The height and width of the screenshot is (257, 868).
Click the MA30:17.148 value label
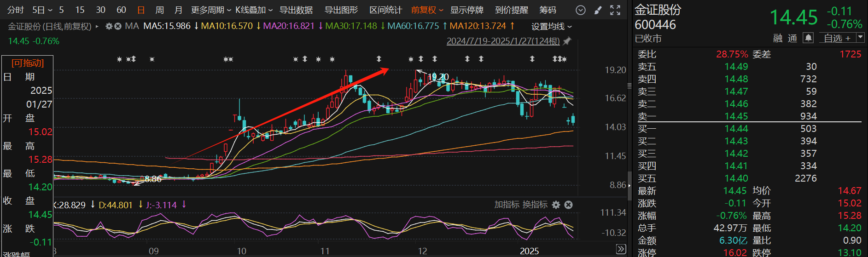pos(351,26)
